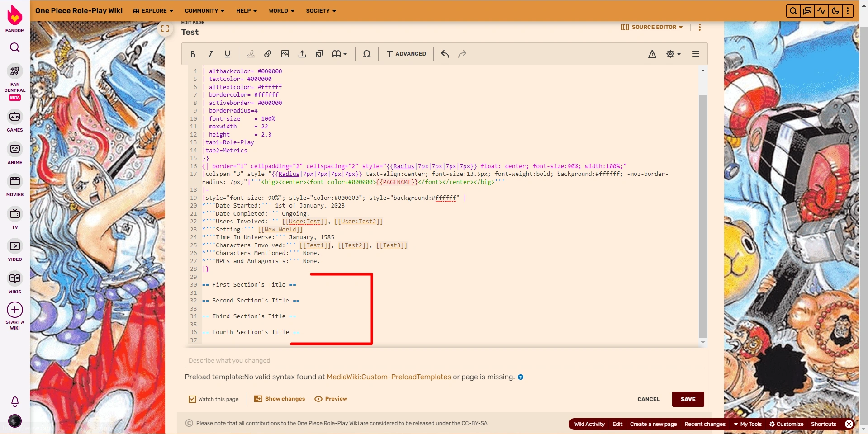Cancel the page edit
Image resolution: width=868 pixels, height=434 pixels.
click(x=649, y=399)
